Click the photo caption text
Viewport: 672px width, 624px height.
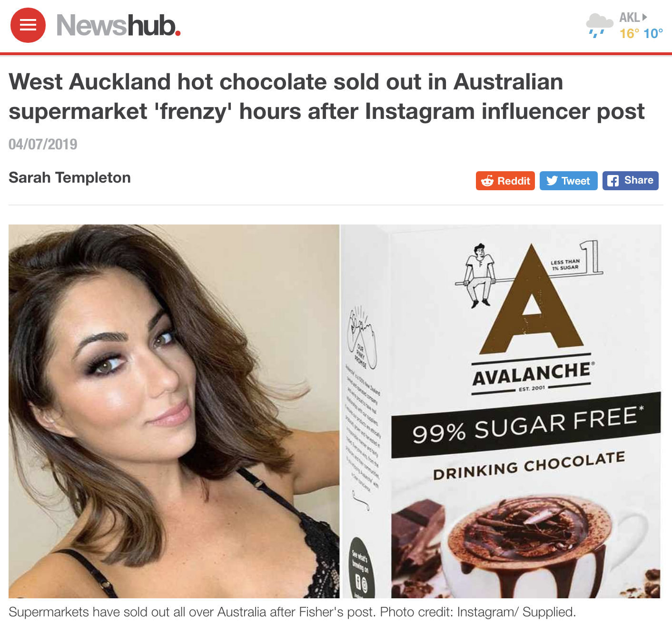(292, 612)
